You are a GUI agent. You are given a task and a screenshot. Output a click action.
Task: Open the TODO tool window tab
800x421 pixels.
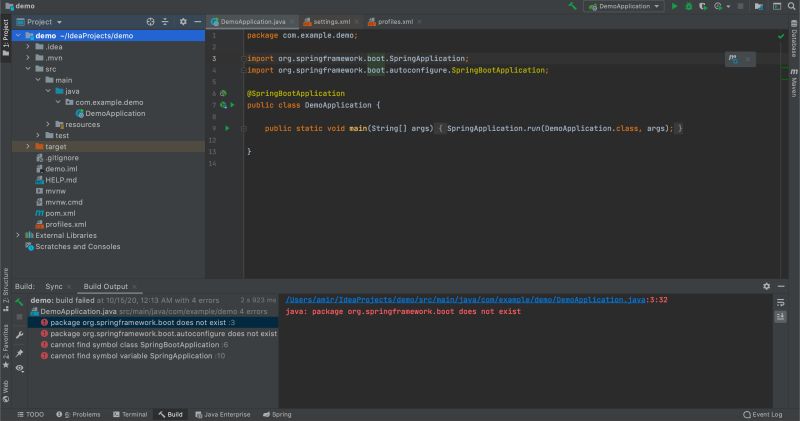(30, 414)
